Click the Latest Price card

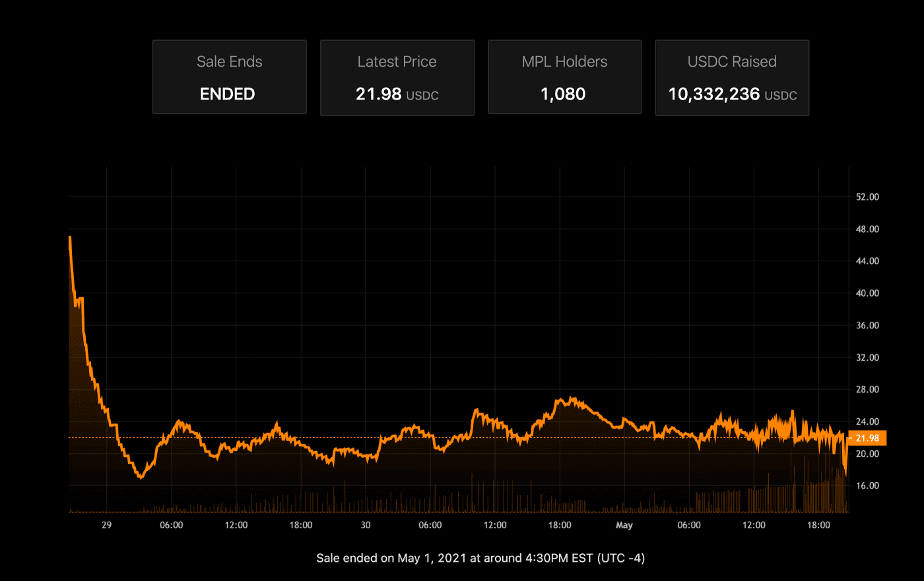397,77
